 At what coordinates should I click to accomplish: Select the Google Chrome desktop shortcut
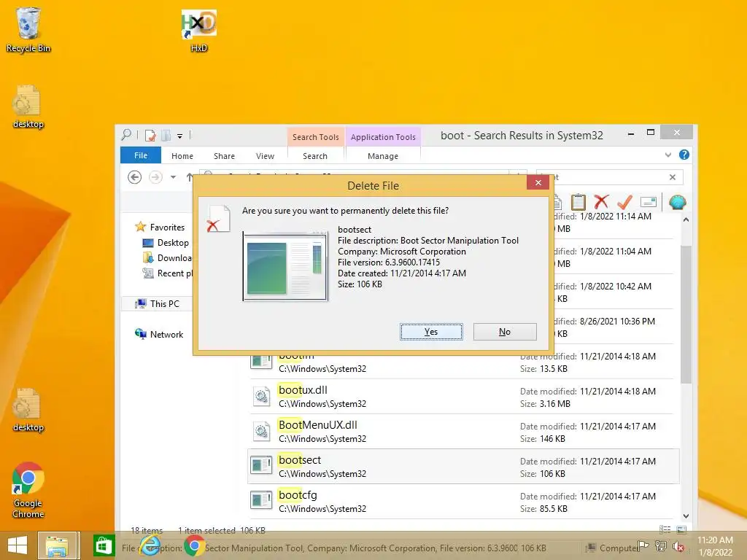click(28, 489)
